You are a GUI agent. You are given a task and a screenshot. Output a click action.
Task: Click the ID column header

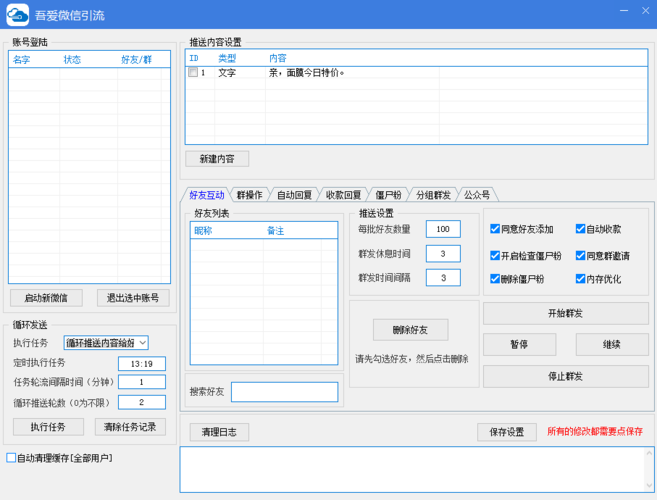[x=194, y=58]
